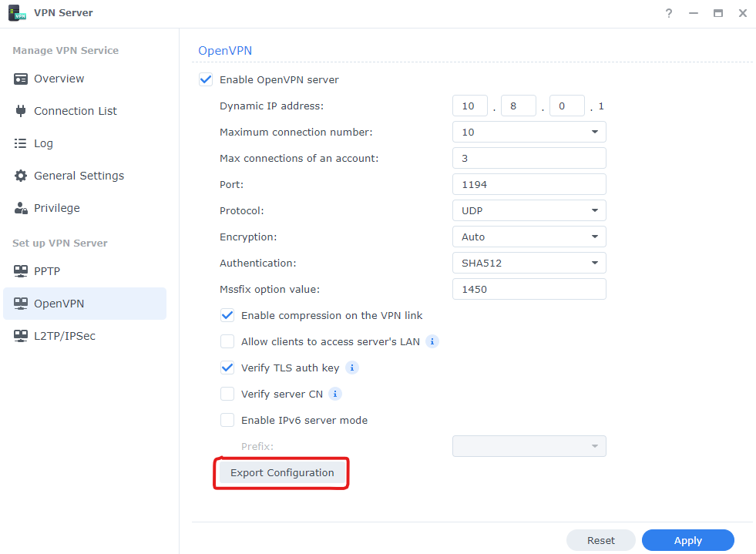Show info for Allow clients LAN access
The height and width of the screenshot is (554, 756).
pyautogui.click(x=432, y=341)
